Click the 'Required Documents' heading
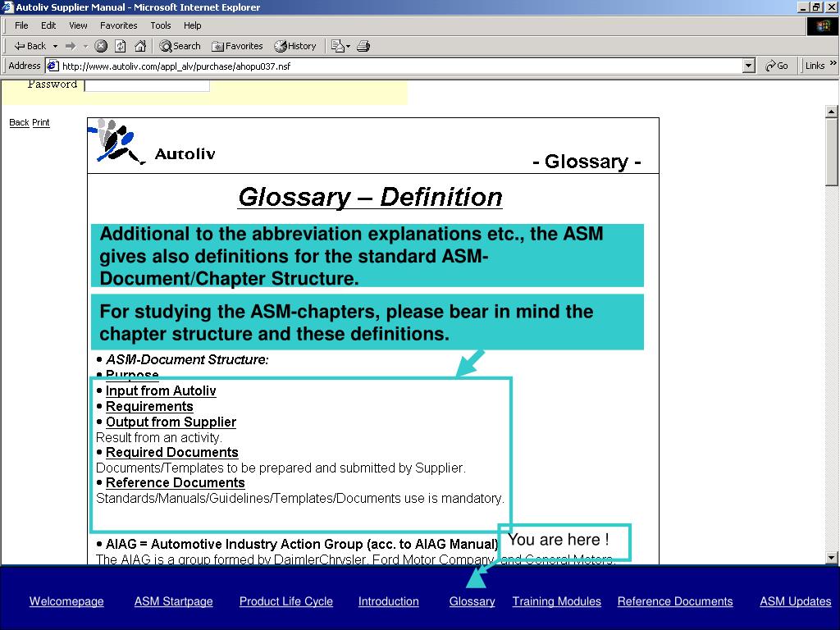The image size is (840, 630). tap(172, 453)
